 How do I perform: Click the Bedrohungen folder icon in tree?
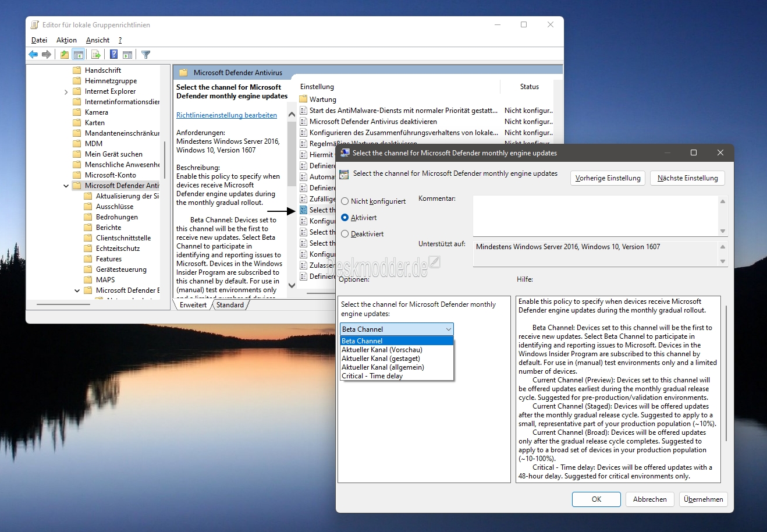(x=88, y=217)
